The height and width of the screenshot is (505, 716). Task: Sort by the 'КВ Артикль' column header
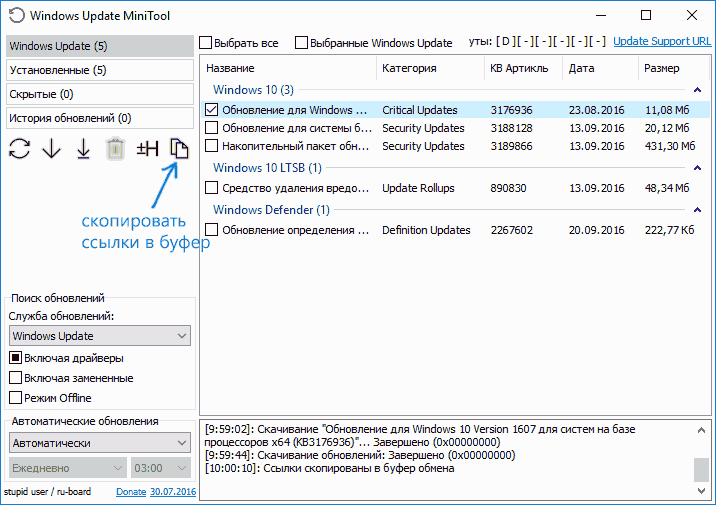[523, 68]
